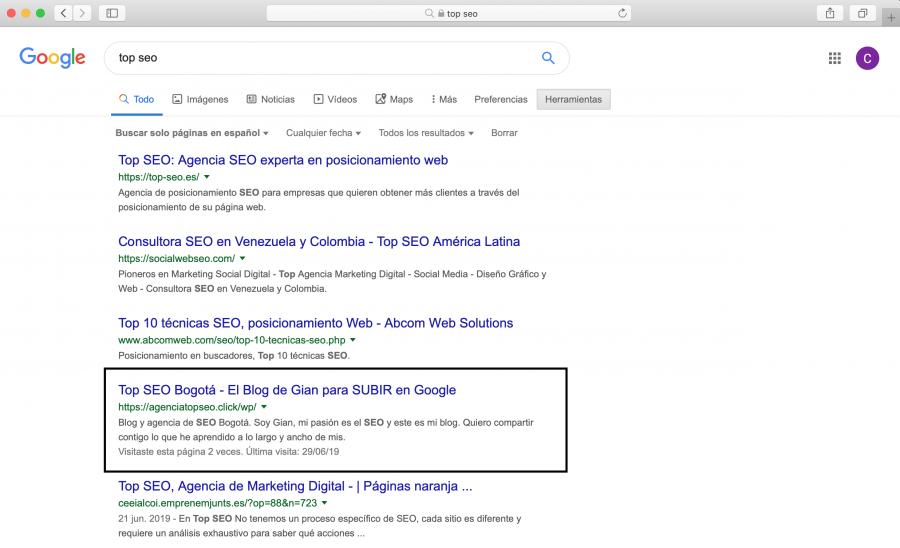The height and width of the screenshot is (548, 900).
Task: Click the Google search text field
Action: click(320, 58)
